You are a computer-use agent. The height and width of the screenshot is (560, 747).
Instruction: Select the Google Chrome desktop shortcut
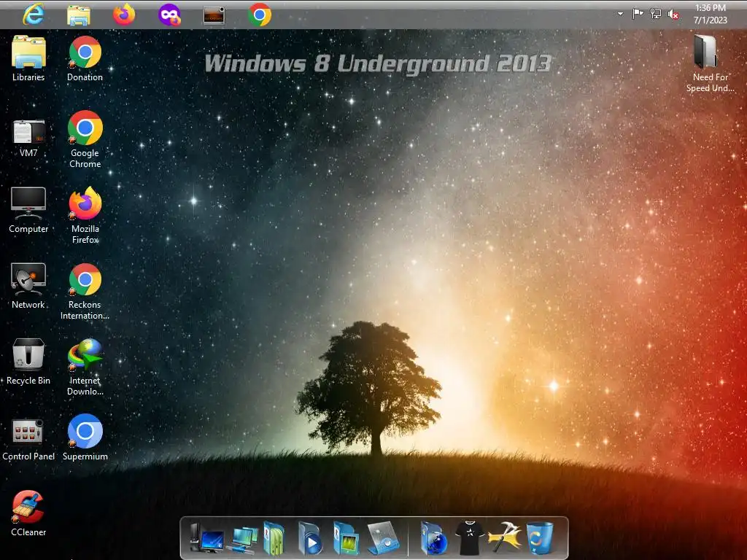pos(85,139)
